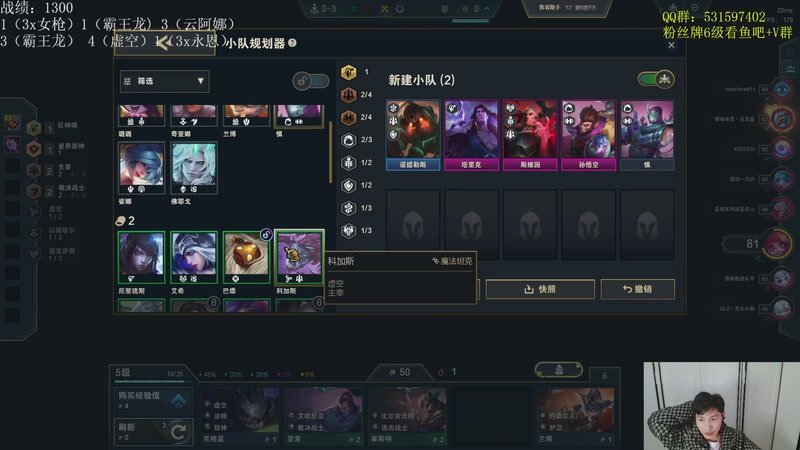Select the 艾希 champion portrait
The height and width of the screenshot is (450, 800).
tap(194, 257)
